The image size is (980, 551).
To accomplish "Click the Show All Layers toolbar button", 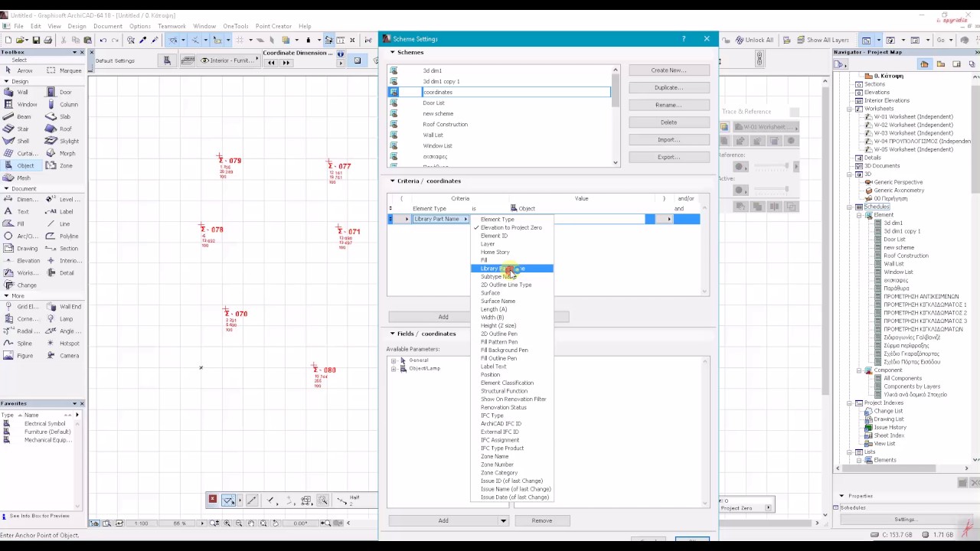I will click(x=823, y=40).
